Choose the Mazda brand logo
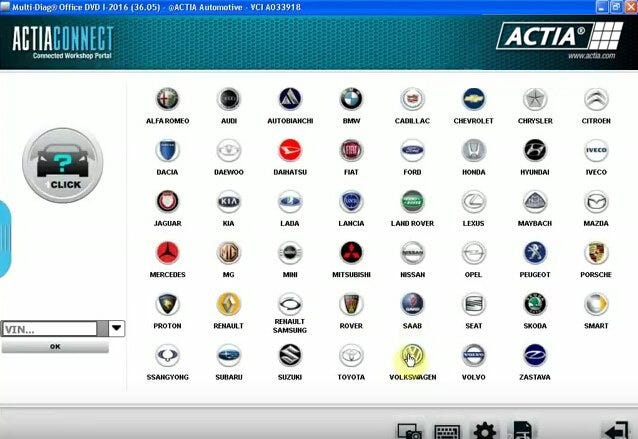 coord(596,201)
